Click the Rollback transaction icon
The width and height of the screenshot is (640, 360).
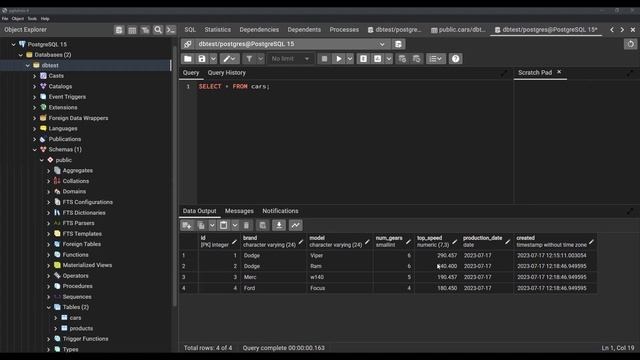point(416,59)
